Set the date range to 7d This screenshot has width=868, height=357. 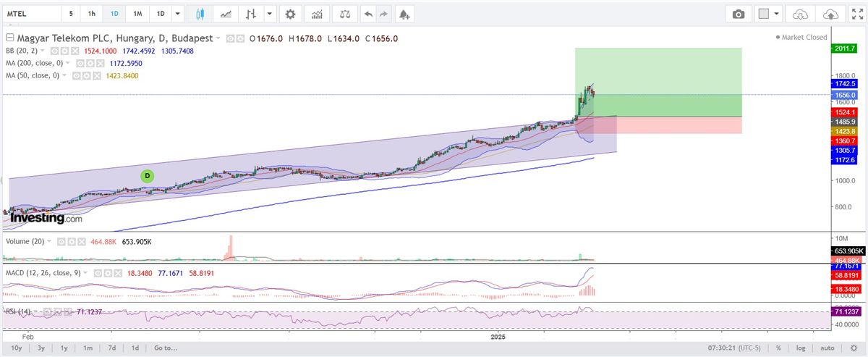tap(111, 348)
